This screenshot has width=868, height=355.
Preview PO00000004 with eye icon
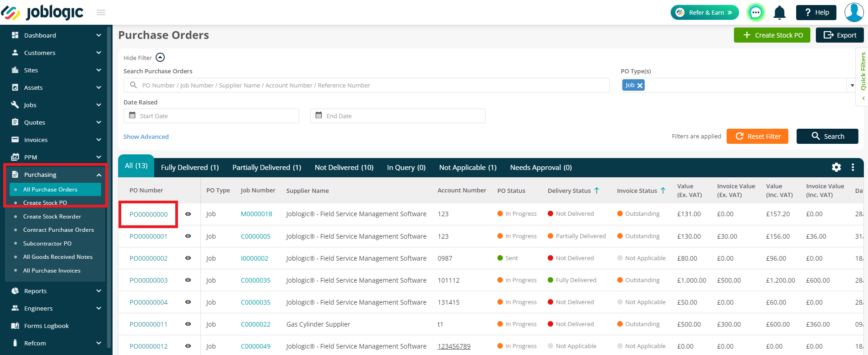click(188, 302)
